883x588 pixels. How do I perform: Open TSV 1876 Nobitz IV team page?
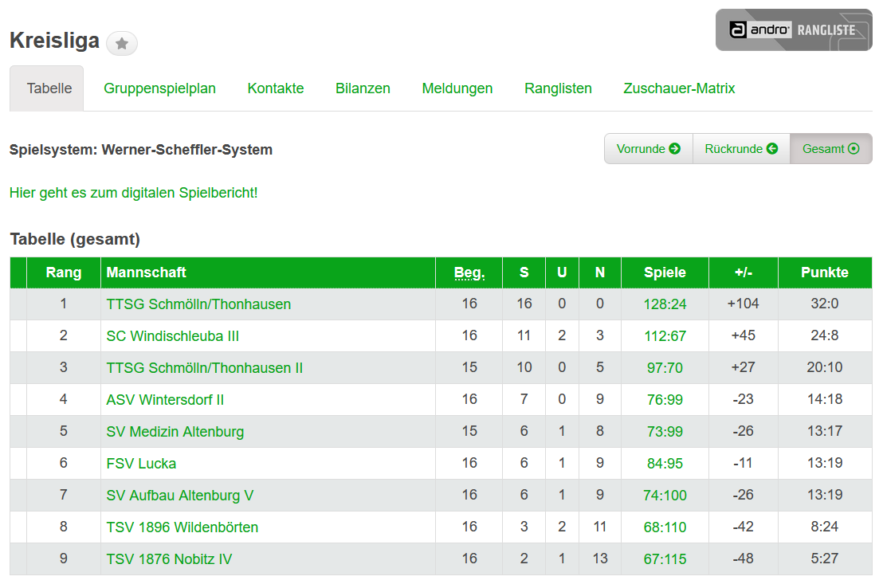(169, 559)
